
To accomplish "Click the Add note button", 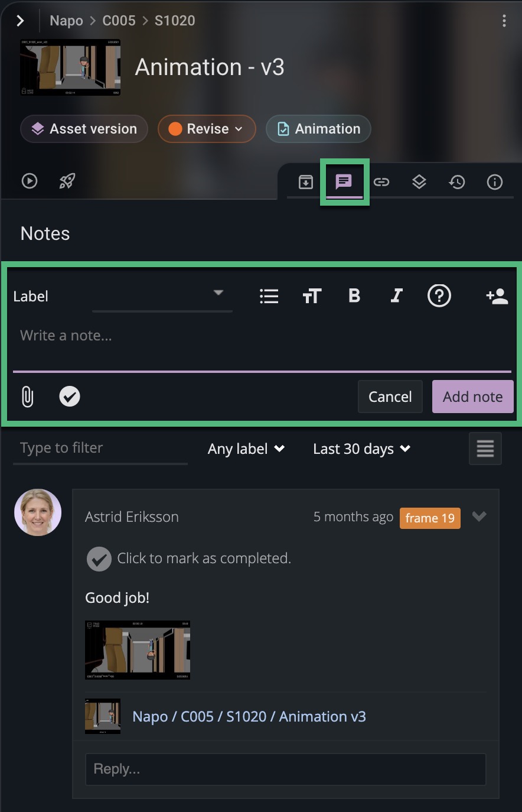I will 472,397.
